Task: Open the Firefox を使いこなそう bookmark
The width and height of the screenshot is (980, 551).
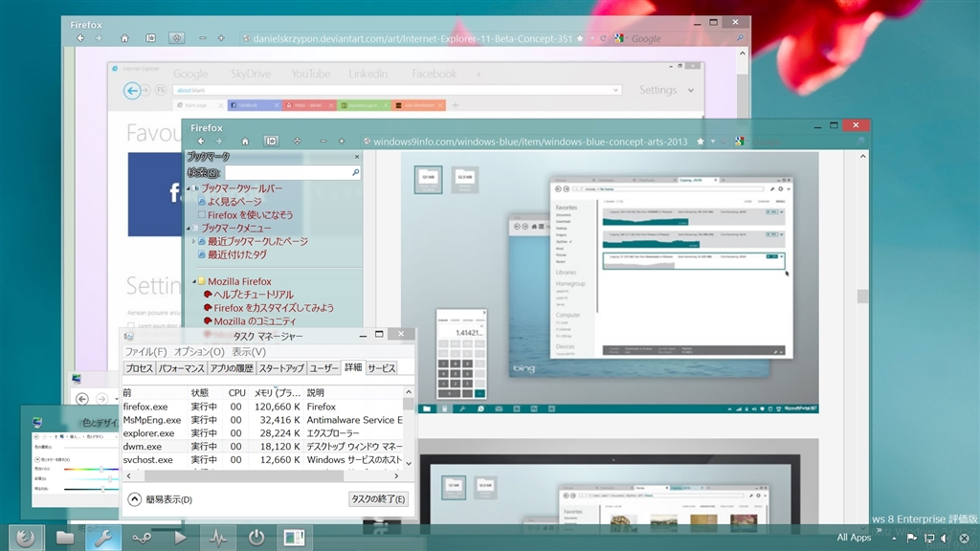Action: (250, 215)
